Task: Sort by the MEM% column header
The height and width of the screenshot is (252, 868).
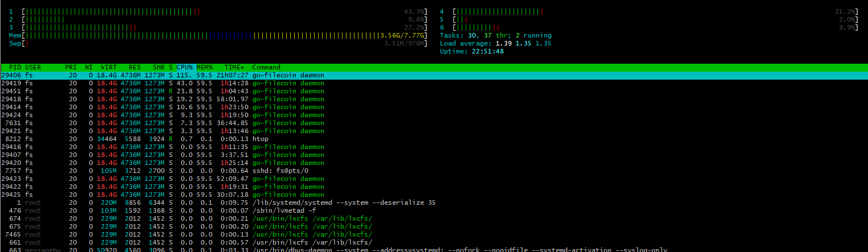Action: pyautogui.click(x=204, y=67)
